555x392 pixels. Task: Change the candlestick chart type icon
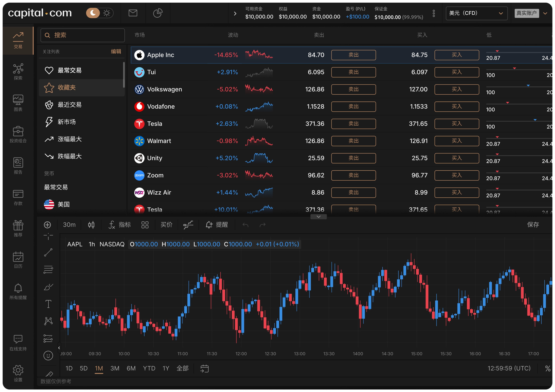91,225
